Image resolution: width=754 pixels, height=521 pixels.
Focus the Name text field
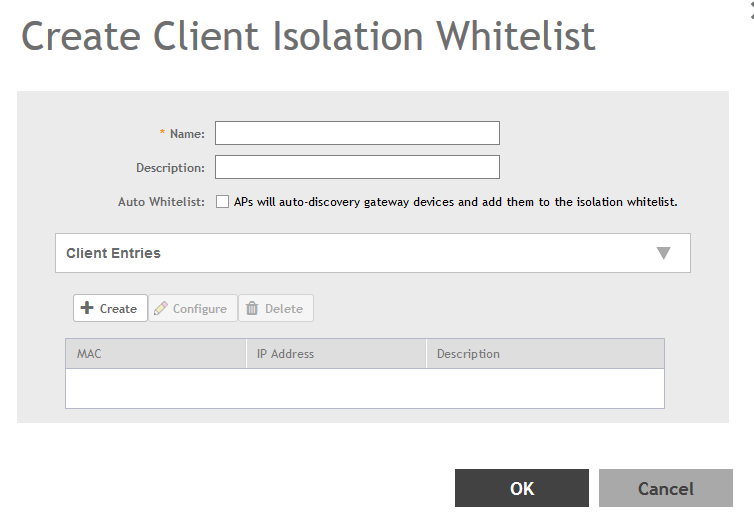click(x=357, y=133)
